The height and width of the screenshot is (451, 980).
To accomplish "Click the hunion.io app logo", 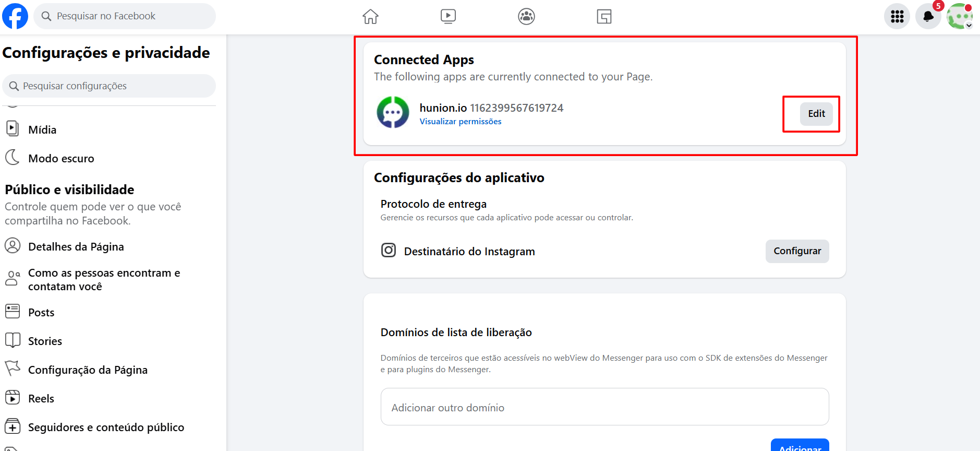I will click(x=393, y=112).
